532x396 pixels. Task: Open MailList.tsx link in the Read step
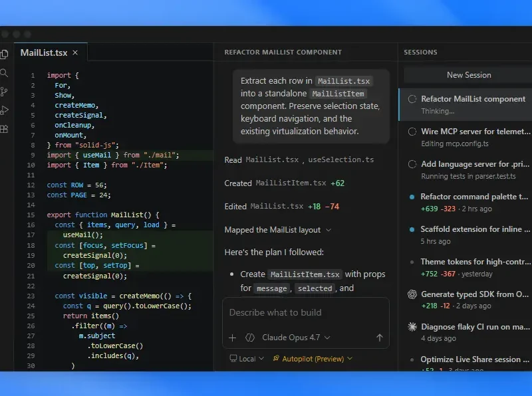272,159
